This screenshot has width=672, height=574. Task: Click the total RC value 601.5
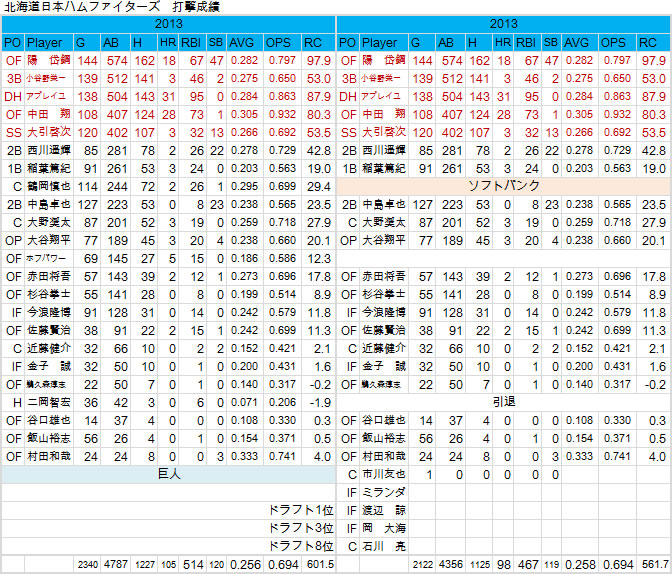pos(318,565)
